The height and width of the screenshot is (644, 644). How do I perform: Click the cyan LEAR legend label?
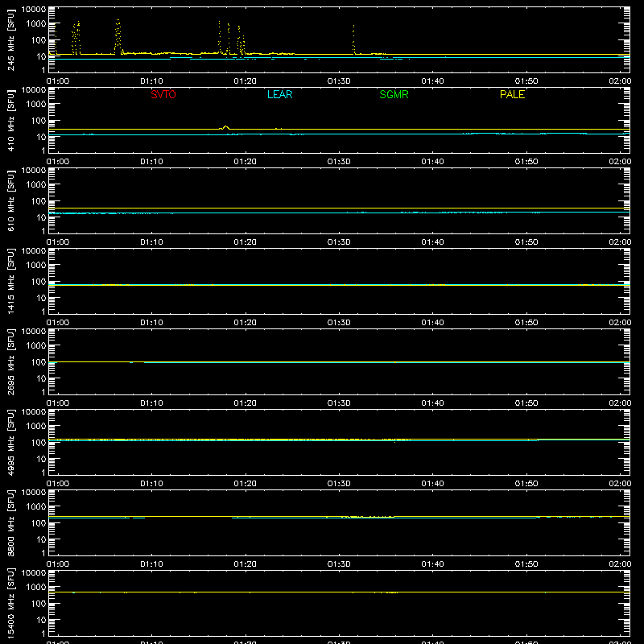(x=279, y=94)
